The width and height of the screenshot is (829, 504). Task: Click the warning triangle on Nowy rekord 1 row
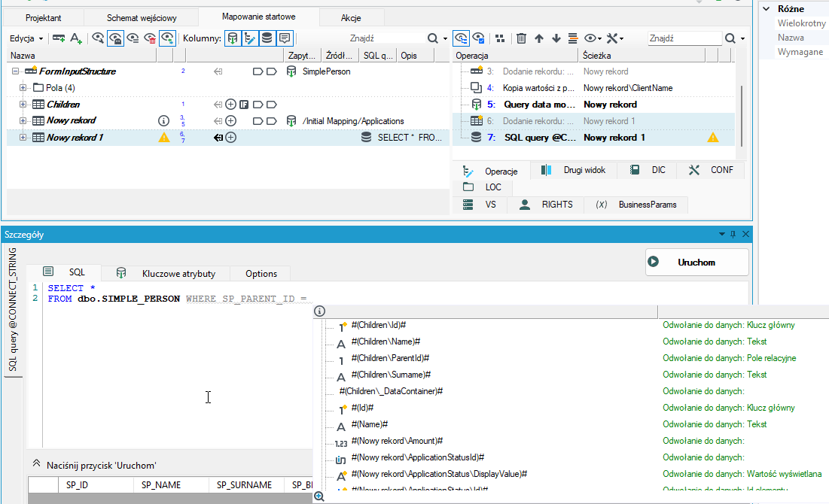pos(164,138)
